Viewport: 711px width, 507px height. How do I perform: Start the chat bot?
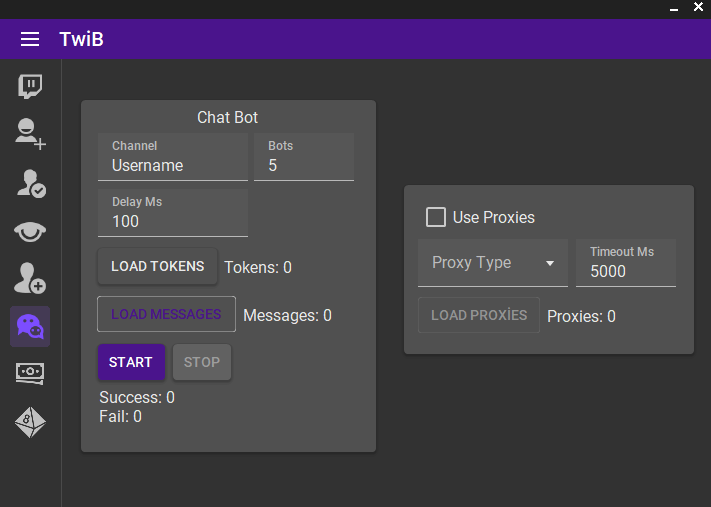point(131,362)
